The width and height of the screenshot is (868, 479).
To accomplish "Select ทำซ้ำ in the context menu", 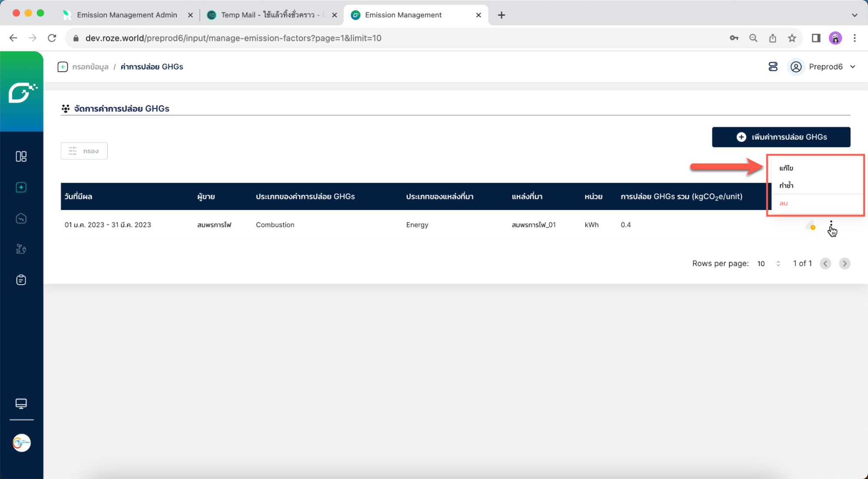I will [x=786, y=186].
